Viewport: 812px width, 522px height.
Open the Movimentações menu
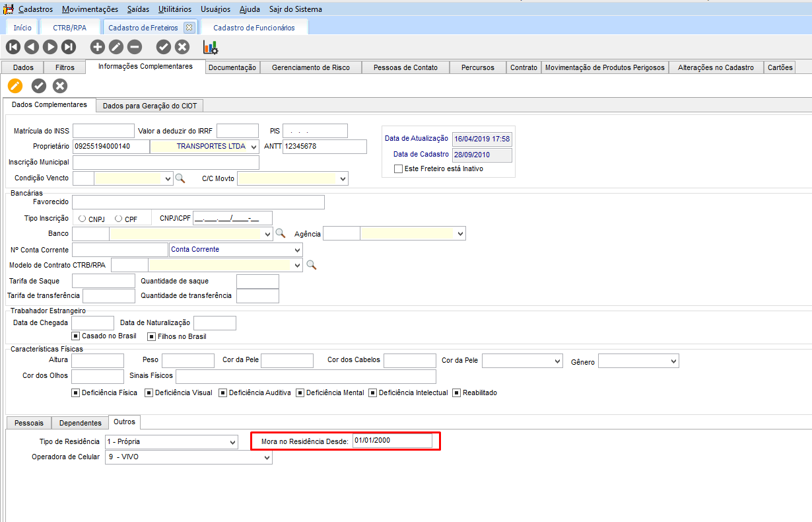click(x=90, y=9)
